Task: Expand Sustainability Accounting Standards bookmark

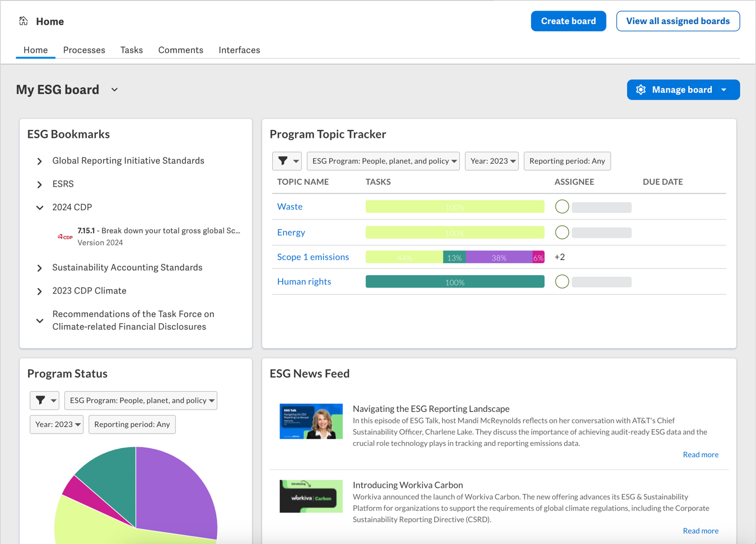Action: point(40,268)
